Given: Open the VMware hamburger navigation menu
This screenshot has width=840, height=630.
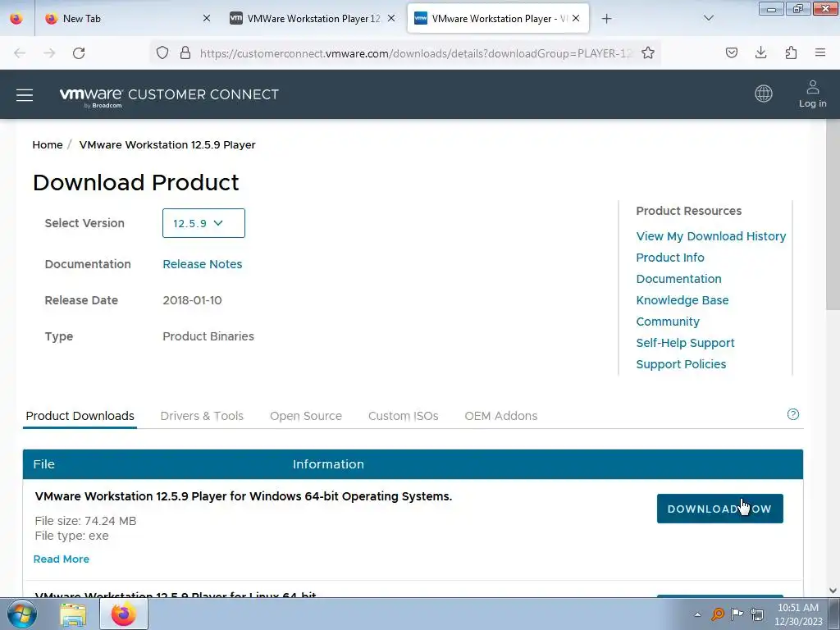Looking at the screenshot, I should tap(24, 95).
